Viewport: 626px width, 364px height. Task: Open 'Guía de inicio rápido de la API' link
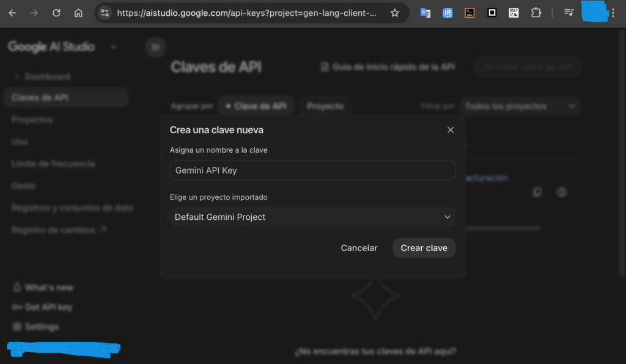(x=388, y=67)
